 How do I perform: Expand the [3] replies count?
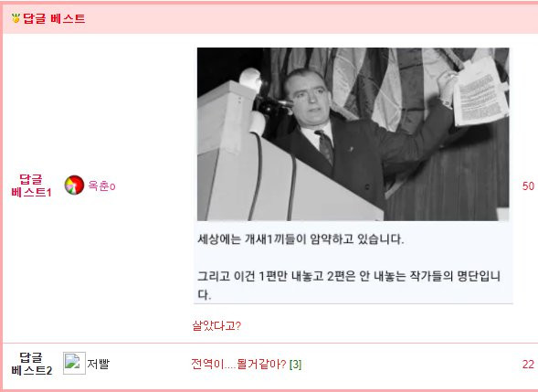(295, 365)
